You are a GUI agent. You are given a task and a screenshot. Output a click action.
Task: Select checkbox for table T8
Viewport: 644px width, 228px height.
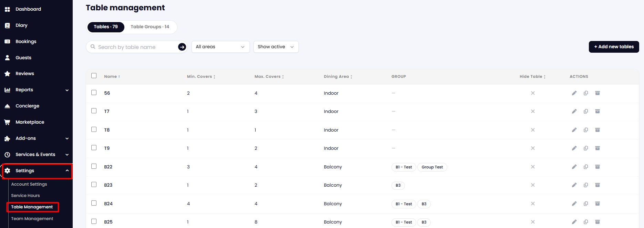[94, 129]
